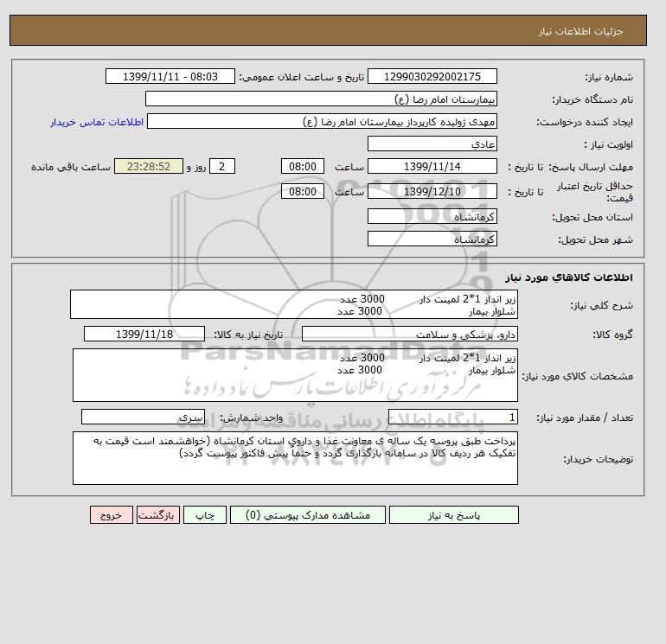This screenshot has width=666, height=644.
Task: Click the unit of measure field سری
Action: coord(143,417)
